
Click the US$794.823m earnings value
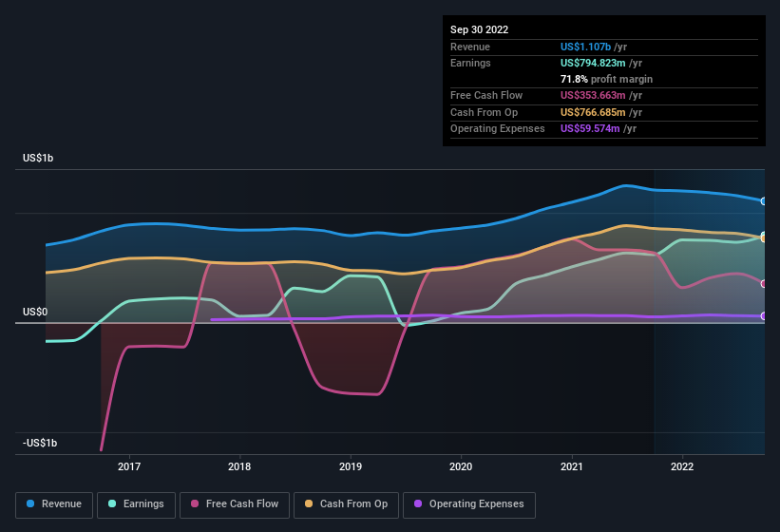(x=593, y=63)
